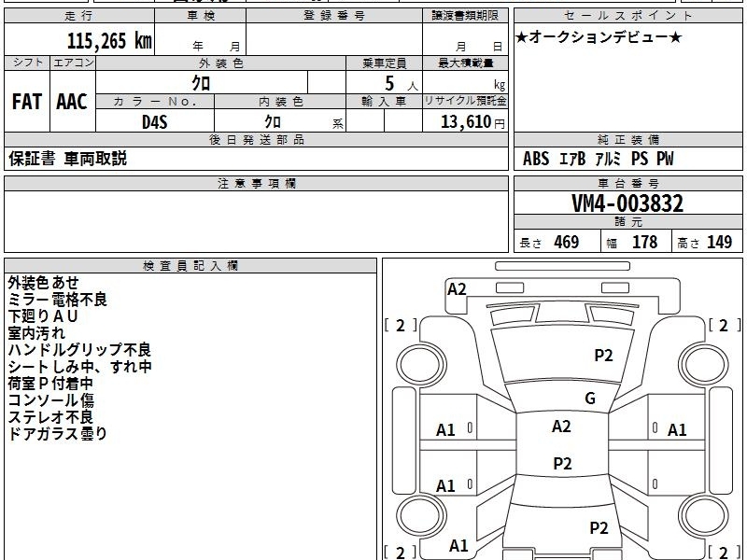747x560 pixels.
Task: Click the seating capacity value 5
Action: coord(389,84)
